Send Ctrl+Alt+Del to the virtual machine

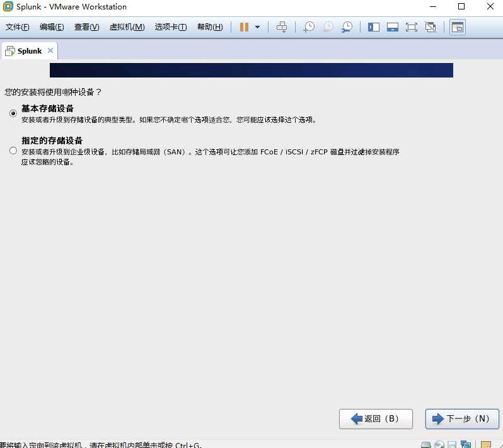tap(282, 27)
